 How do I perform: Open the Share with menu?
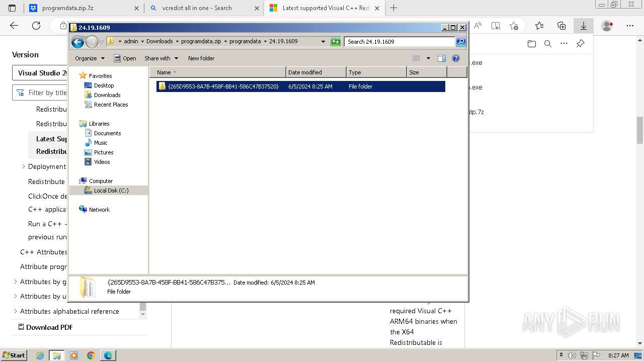(x=161, y=58)
